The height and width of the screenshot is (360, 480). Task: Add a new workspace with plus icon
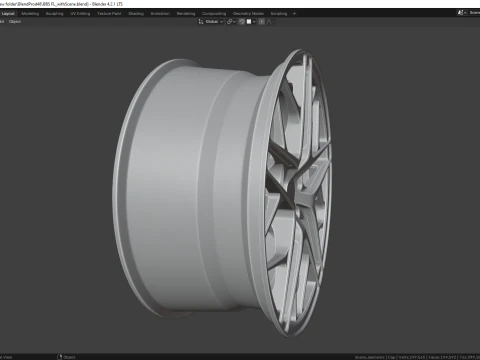pos(294,14)
